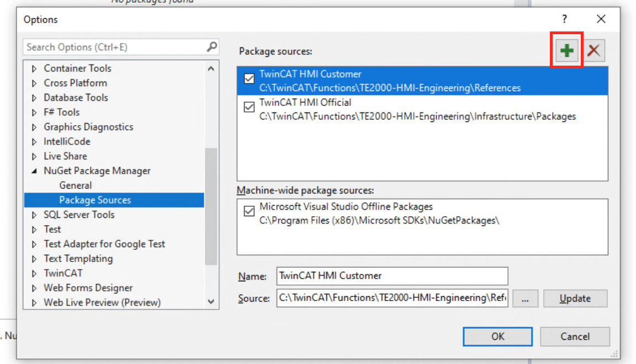Click the search magnifier icon in Options
This screenshot has width=636, height=364.
tap(212, 47)
